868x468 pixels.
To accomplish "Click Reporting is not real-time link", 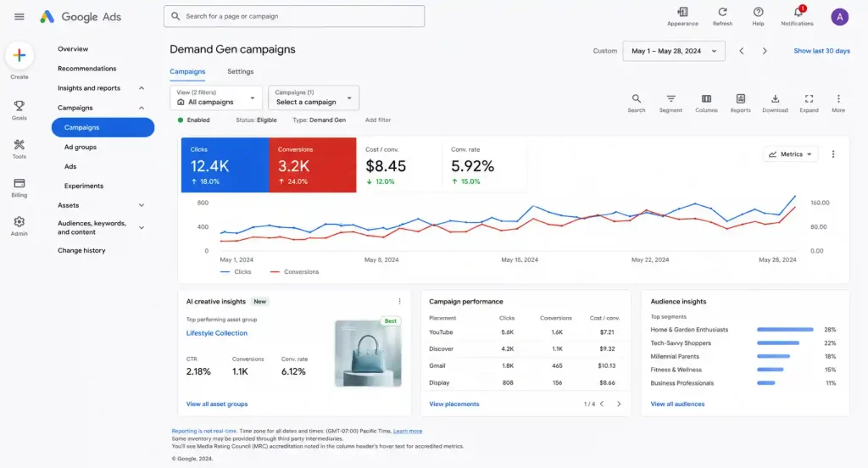I will coord(204,431).
